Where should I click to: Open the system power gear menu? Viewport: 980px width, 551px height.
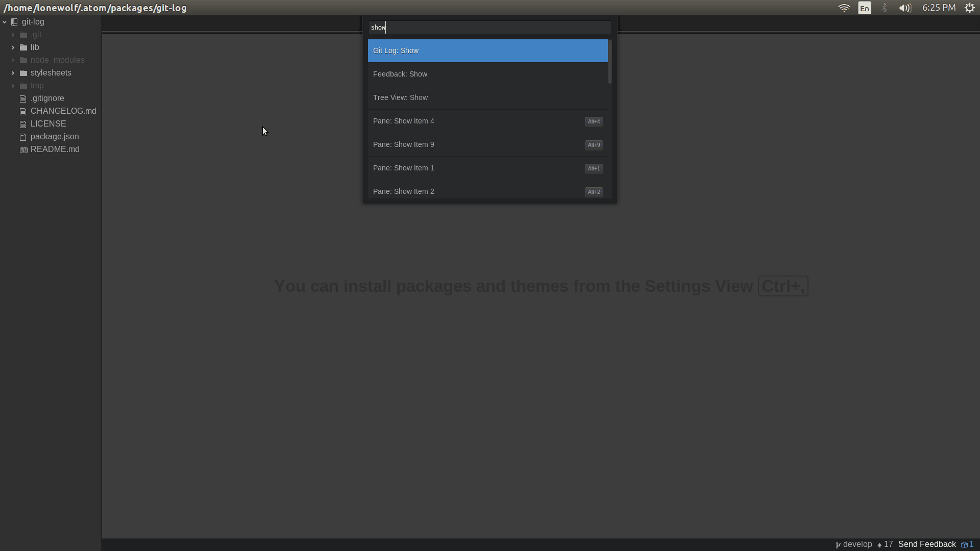tap(969, 8)
